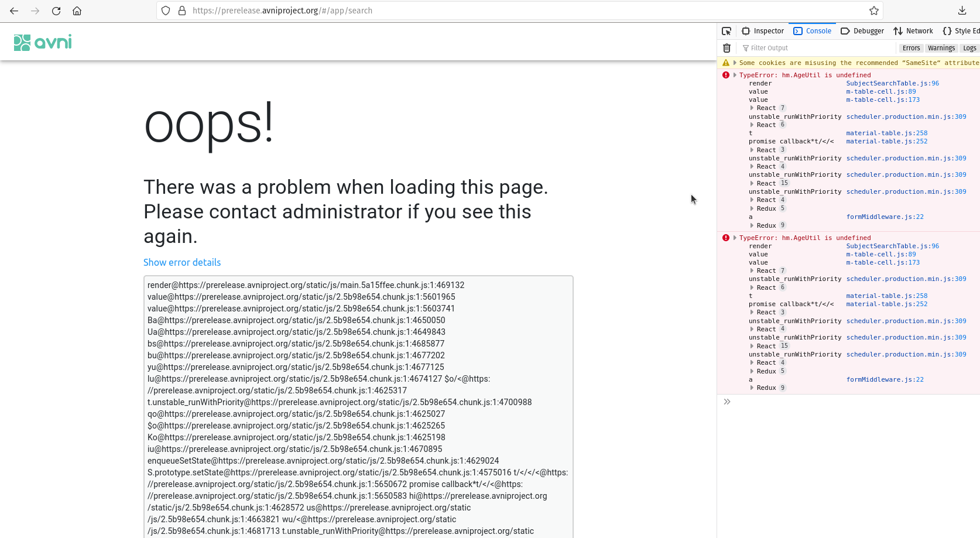Toggle the Warnings filter in the console

coord(941,47)
